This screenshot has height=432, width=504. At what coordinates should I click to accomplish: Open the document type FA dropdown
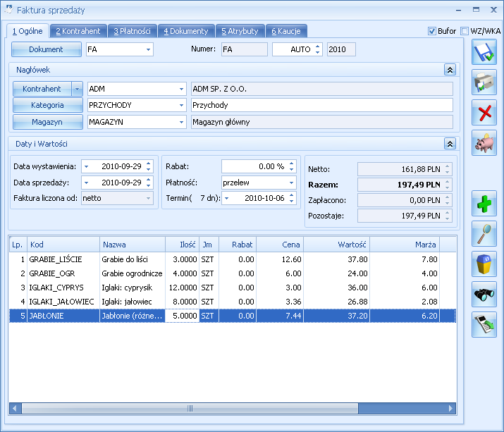click(x=148, y=49)
